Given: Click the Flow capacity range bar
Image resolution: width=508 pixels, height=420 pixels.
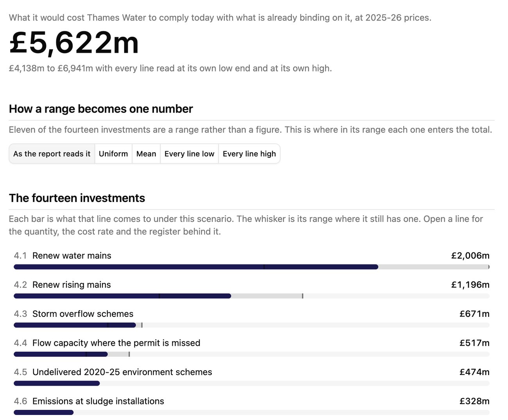Looking at the screenshot, I should click(252, 354).
